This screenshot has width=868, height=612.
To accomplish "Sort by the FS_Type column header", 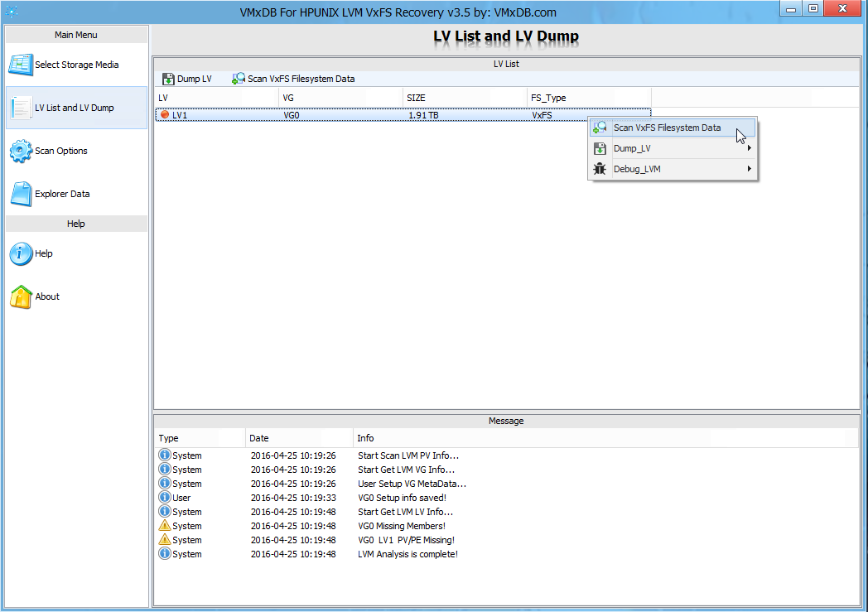I will (589, 98).
